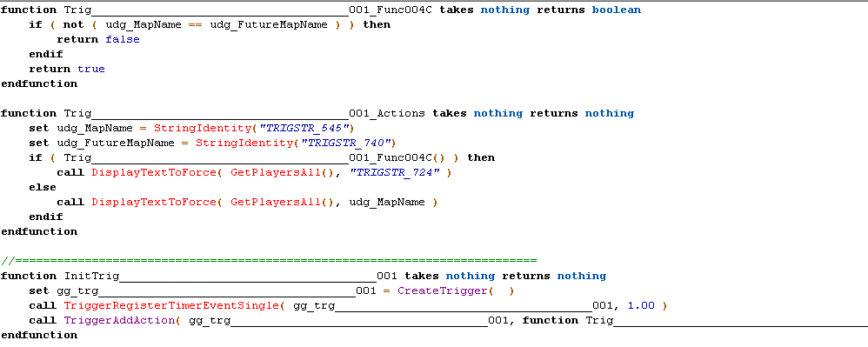Click the '1.00' timer value
Viewport: 868px width, 347px height.
[x=641, y=305]
